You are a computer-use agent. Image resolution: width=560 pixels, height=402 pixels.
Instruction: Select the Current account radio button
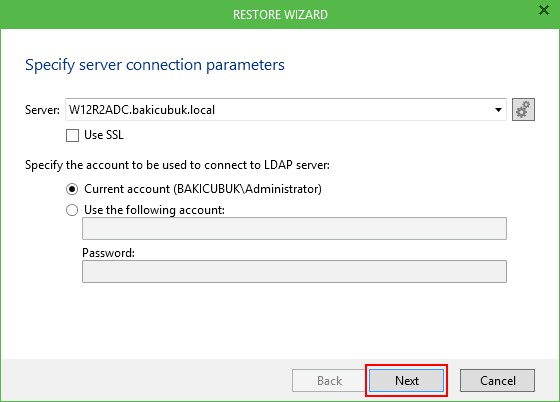pos(72,189)
